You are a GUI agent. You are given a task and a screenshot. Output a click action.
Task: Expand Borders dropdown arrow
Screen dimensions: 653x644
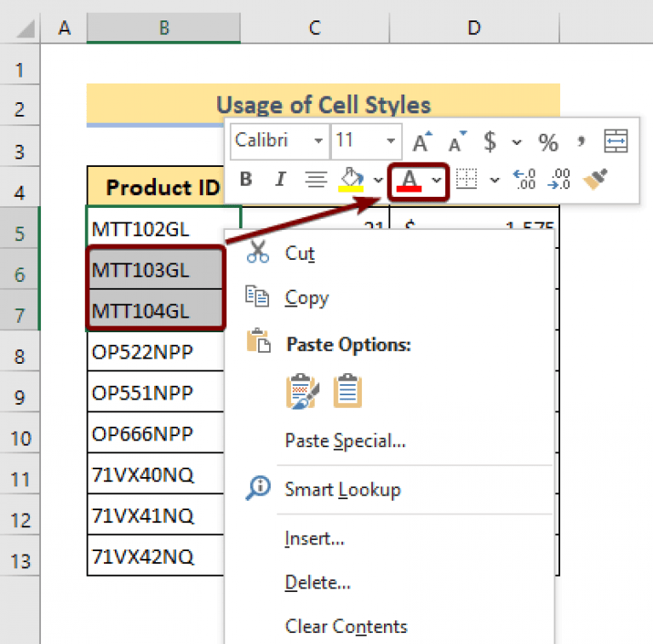click(495, 180)
